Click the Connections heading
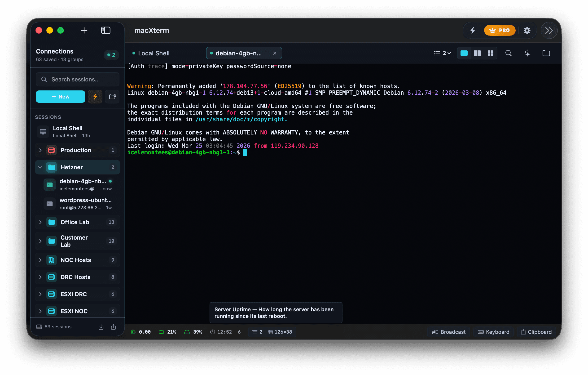The width and height of the screenshot is (588, 375). 55,51
